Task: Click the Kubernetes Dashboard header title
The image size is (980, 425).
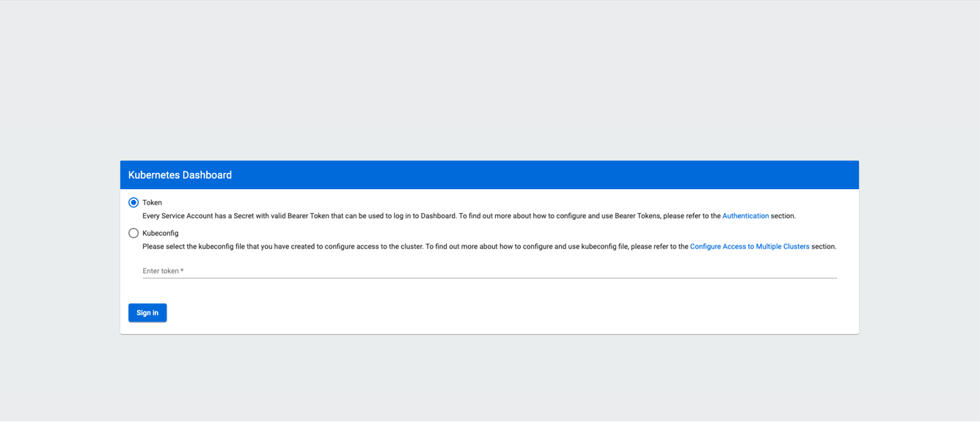Action: (x=180, y=175)
